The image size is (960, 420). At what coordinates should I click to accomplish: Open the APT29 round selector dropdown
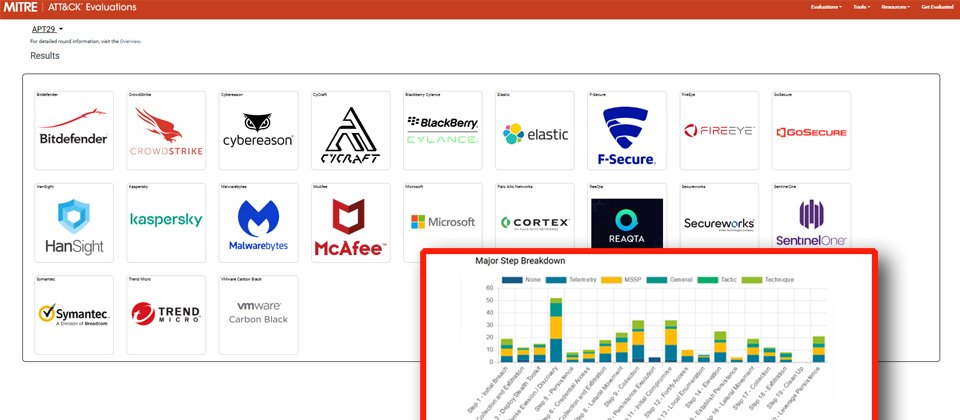coord(47,29)
